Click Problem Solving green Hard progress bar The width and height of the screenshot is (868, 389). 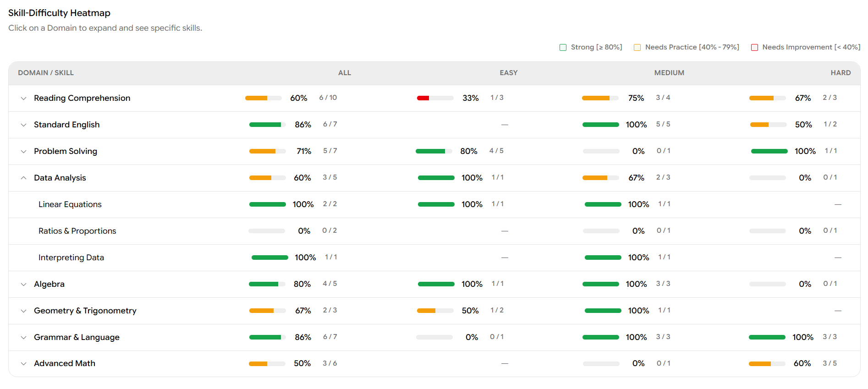(769, 151)
